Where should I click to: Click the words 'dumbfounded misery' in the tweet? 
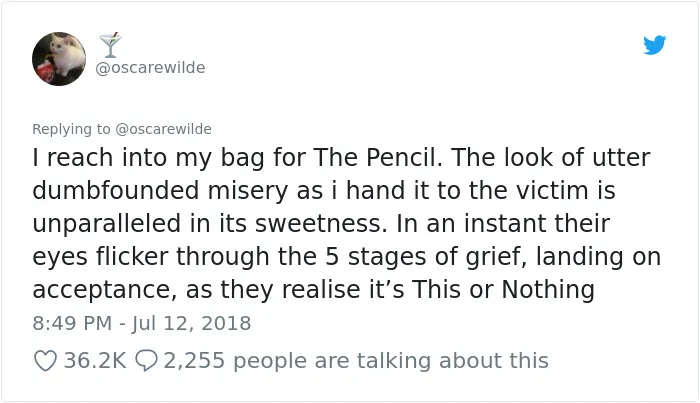click(x=160, y=191)
